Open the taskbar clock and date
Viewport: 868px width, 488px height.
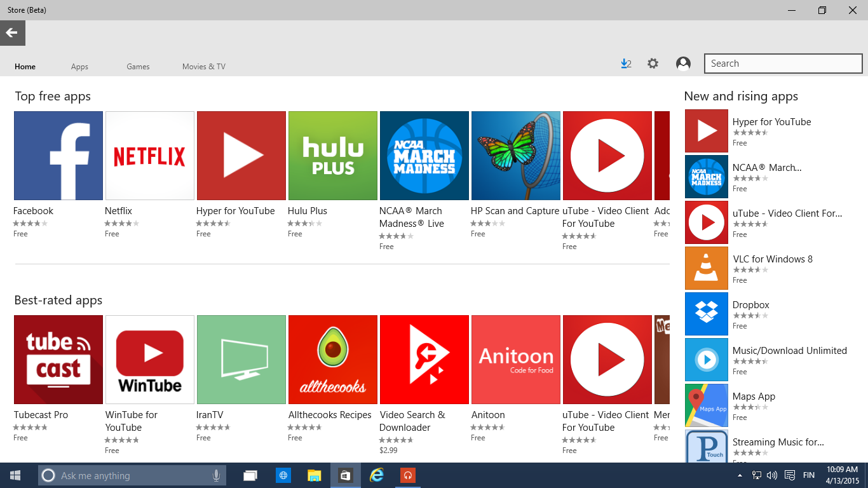click(843, 475)
